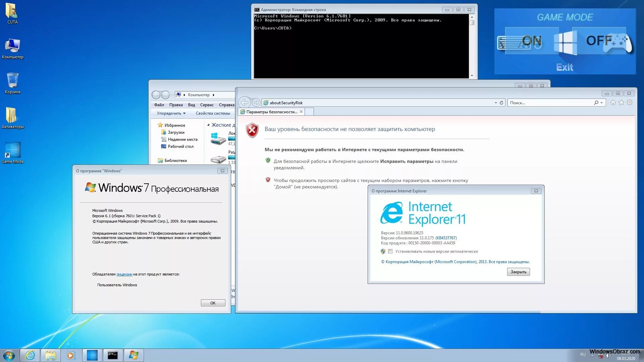
Task: Click the Command Prompt title icon
Action: pyautogui.click(x=257, y=10)
